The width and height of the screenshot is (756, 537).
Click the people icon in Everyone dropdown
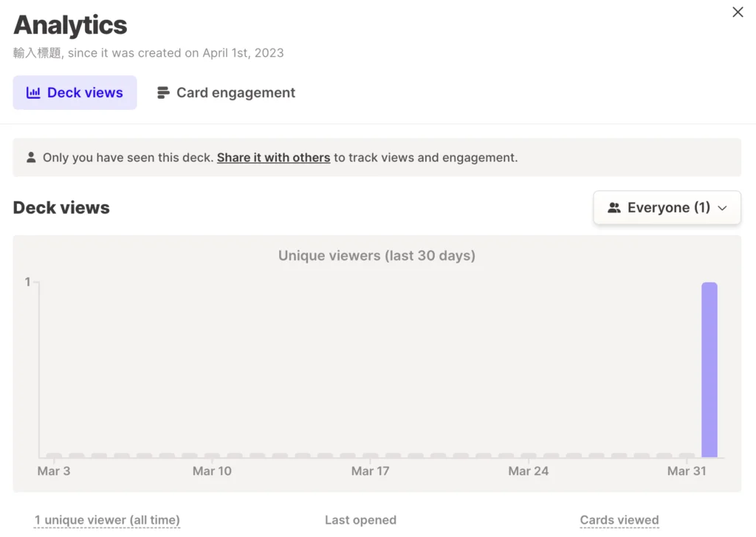pos(614,208)
